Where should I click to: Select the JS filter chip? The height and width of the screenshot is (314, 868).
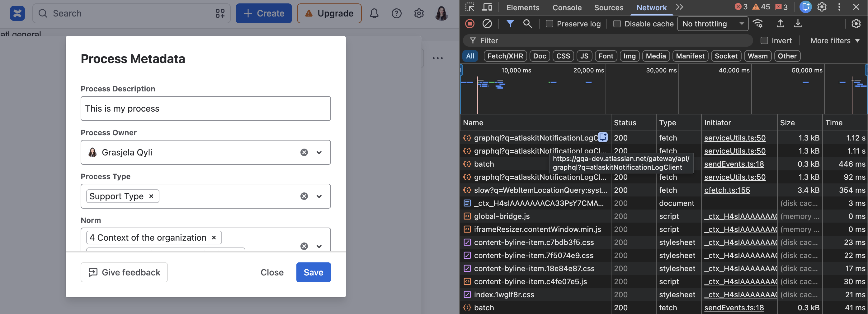584,56
